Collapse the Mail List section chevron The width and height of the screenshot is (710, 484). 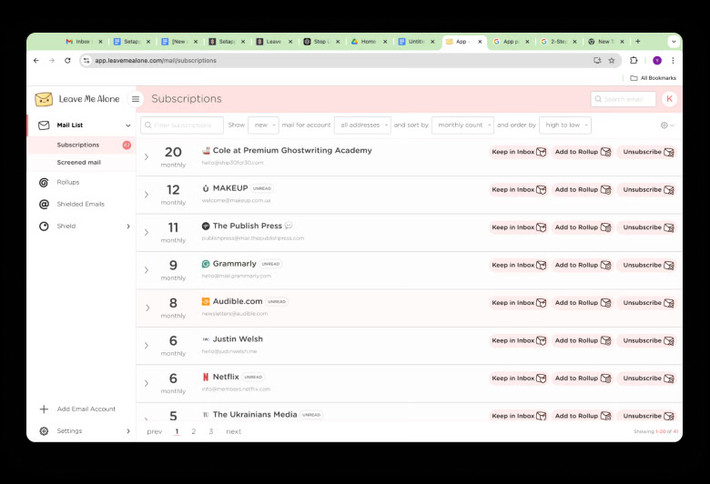pyautogui.click(x=128, y=125)
